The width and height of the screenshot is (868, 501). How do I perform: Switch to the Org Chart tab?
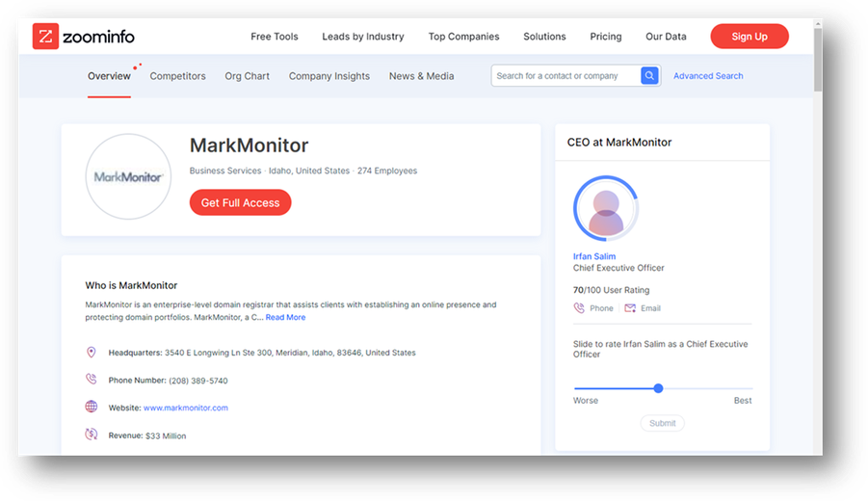(x=247, y=76)
